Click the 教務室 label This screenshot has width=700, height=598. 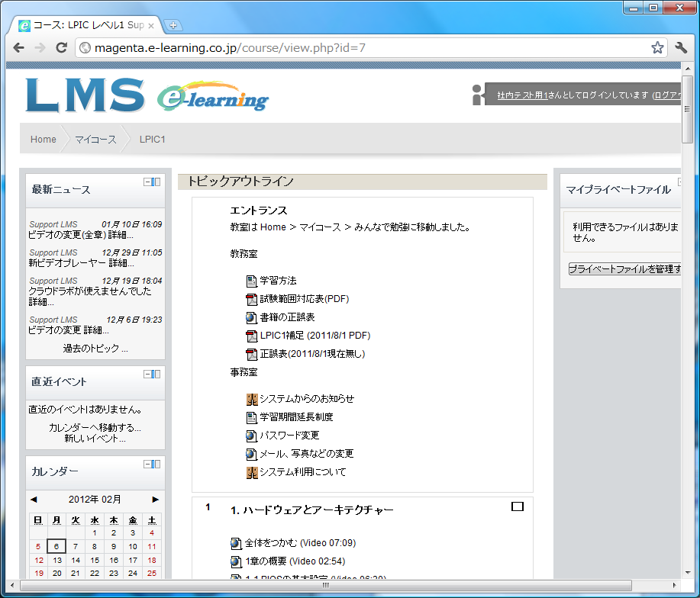point(244,254)
